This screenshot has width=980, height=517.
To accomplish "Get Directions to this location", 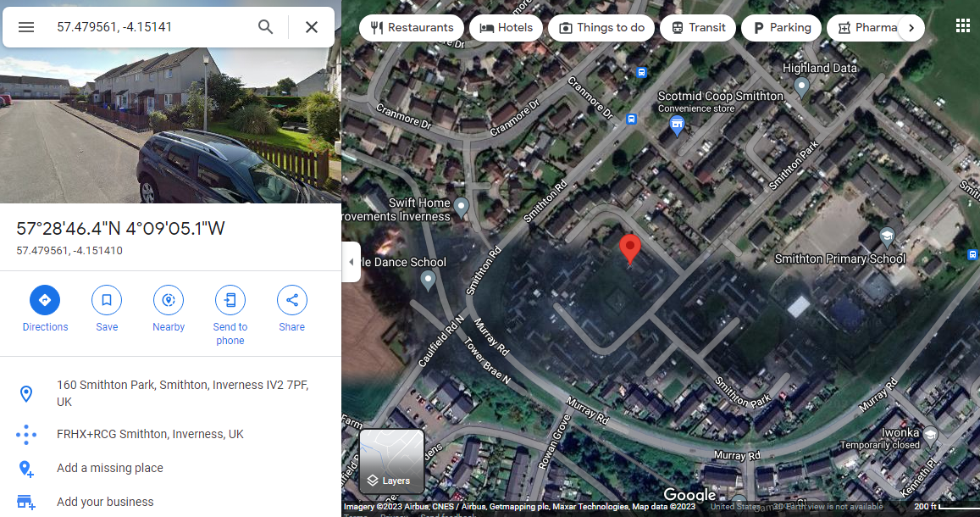I will [45, 309].
